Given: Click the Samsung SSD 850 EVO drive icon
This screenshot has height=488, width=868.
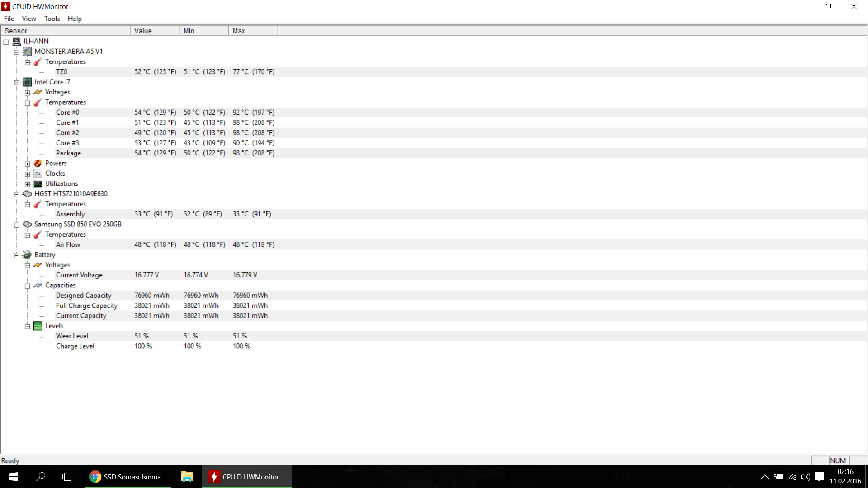Looking at the screenshot, I should [x=27, y=224].
